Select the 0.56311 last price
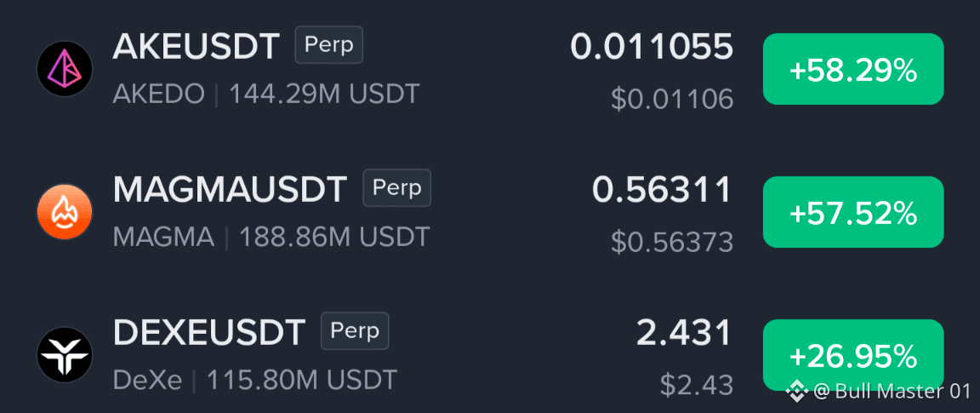Viewport: 980px width, 413px height. click(x=662, y=190)
